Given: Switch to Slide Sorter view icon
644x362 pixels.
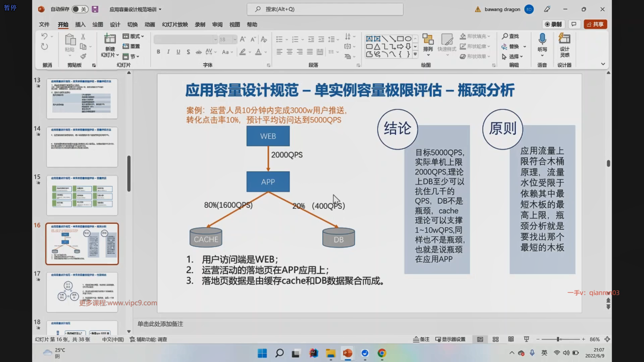Looking at the screenshot, I should [x=495, y=339].
